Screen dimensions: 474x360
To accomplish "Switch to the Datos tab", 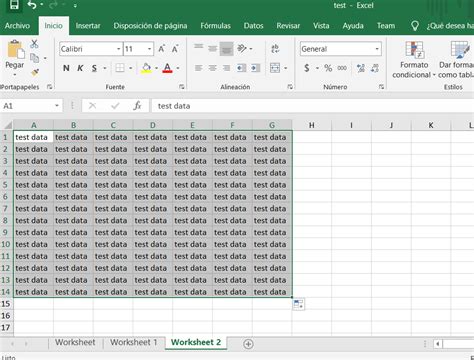I will tap(253, 26).
